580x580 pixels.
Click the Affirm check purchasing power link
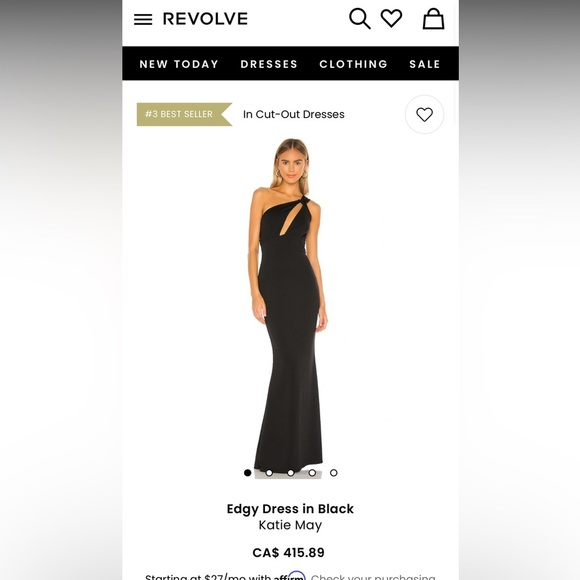(x=373, y=577)
